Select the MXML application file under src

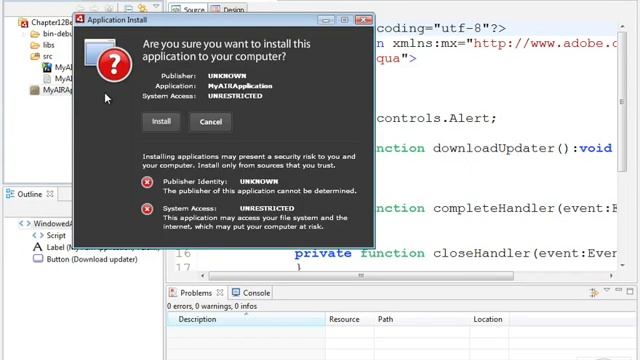pos(63,67)
